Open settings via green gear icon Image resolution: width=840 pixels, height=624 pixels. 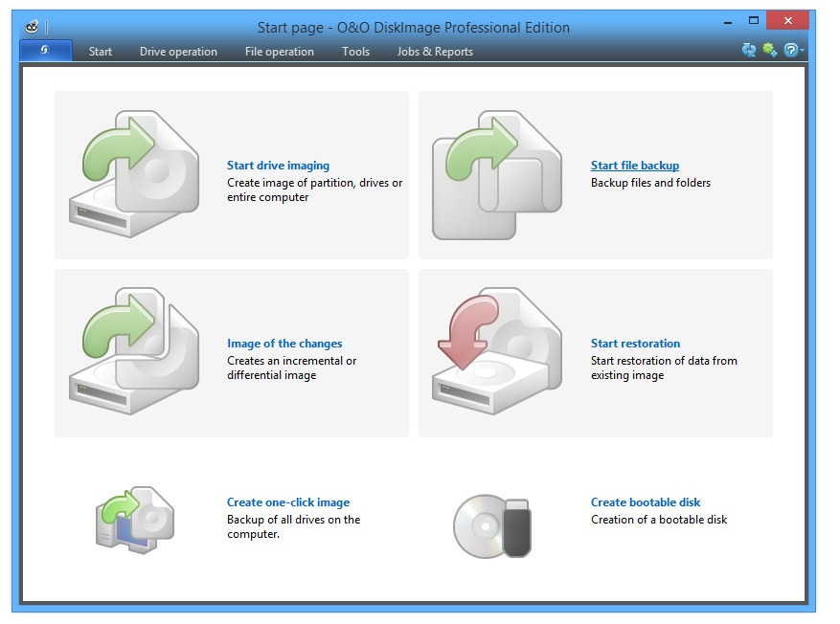coord(770,51)
